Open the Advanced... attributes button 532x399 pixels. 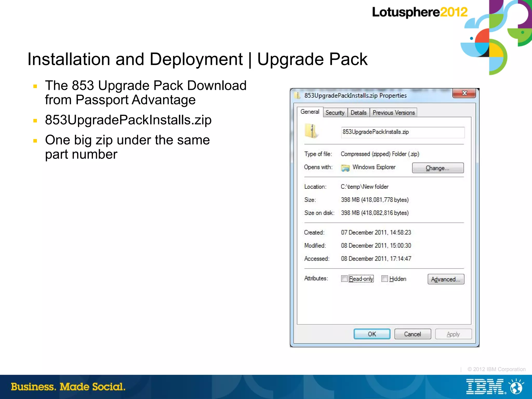pyautogui.click(x=446, y=279)
